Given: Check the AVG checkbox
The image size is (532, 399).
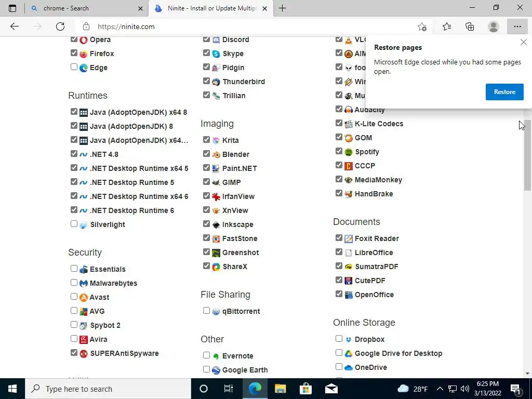Looking at the screenshot, I should coord(74,311).
